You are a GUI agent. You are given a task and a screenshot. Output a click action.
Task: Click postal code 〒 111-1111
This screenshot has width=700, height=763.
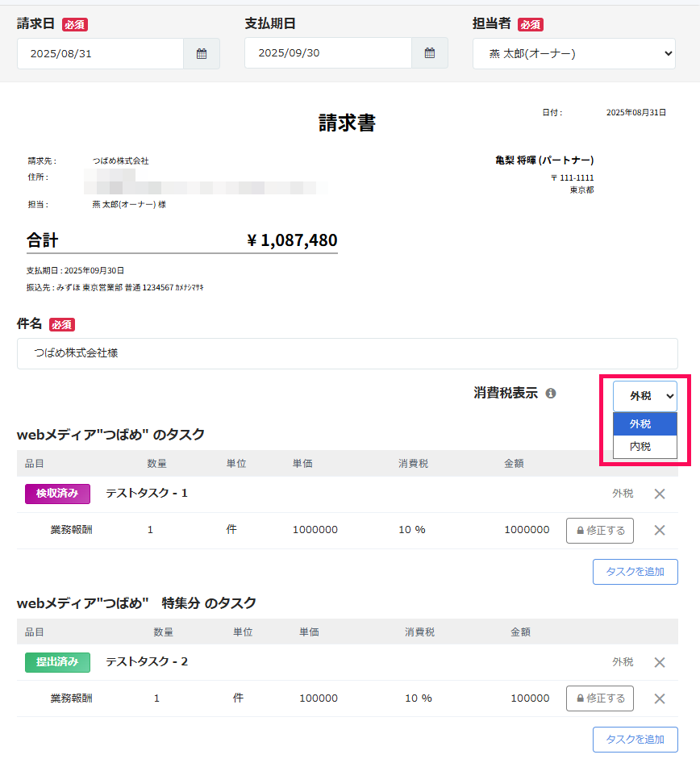coord(572,177)
